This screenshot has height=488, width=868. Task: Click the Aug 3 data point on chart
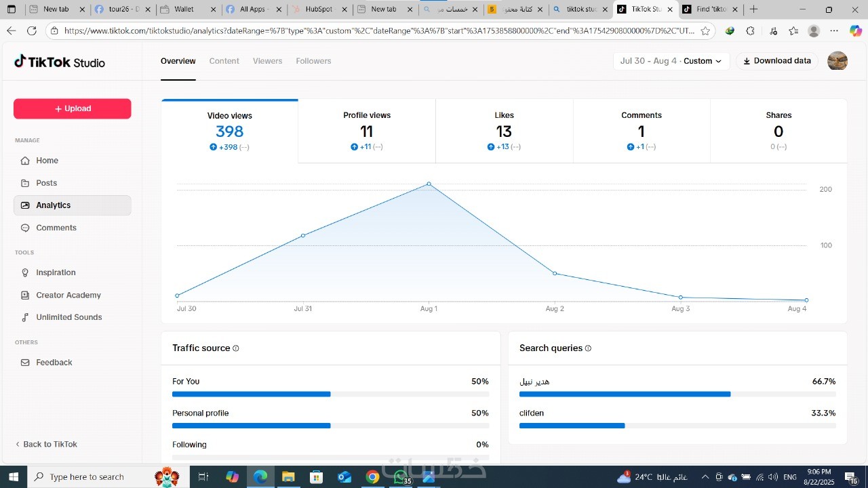681,298
